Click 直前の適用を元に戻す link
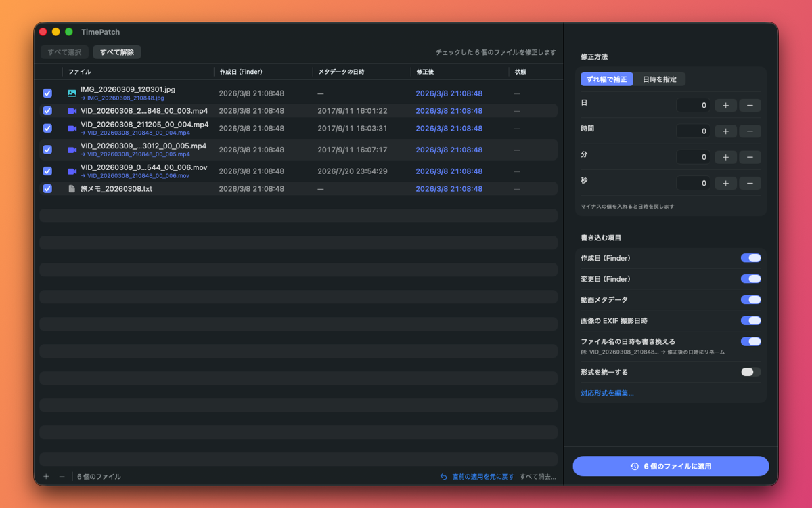 [x=483, y=477]
